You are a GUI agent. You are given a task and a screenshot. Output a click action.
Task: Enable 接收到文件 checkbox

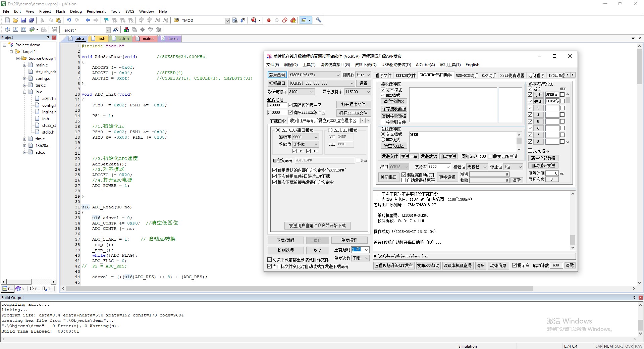383,122
